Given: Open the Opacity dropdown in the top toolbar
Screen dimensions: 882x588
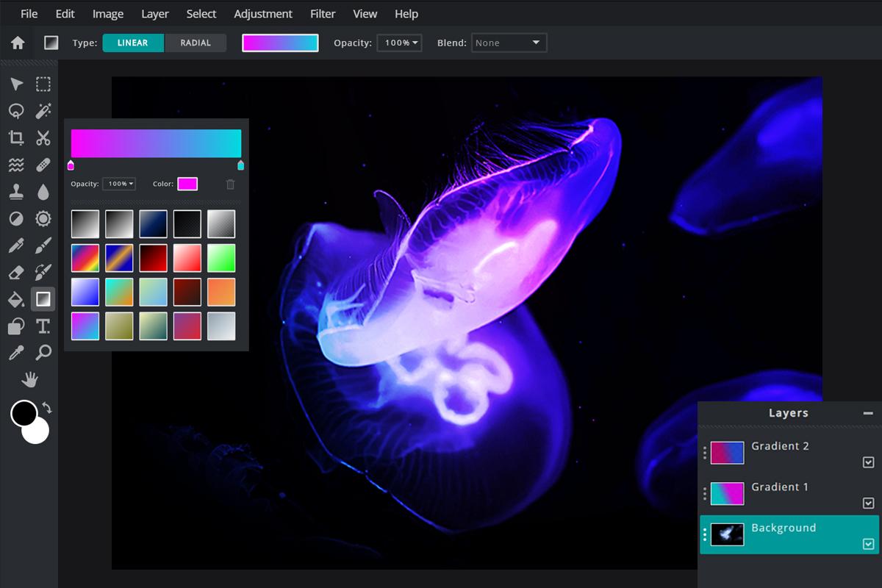Looking at the screenshot, I should 399,43.
